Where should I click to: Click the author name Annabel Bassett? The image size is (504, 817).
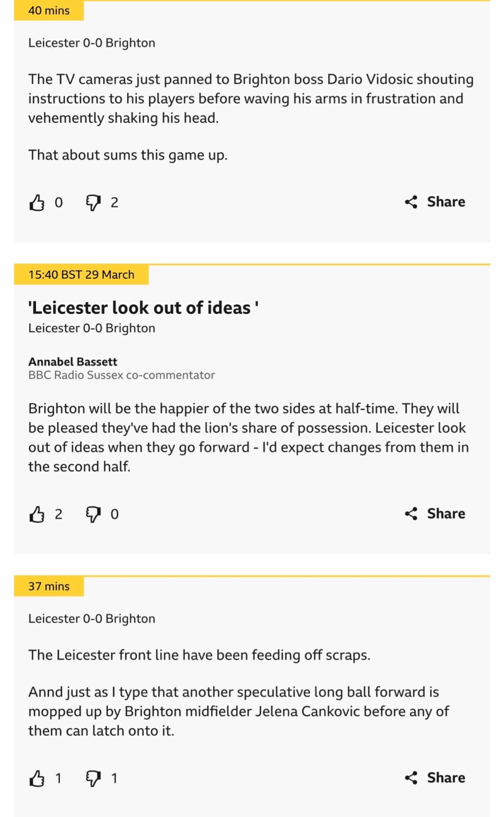click(72, 361)
